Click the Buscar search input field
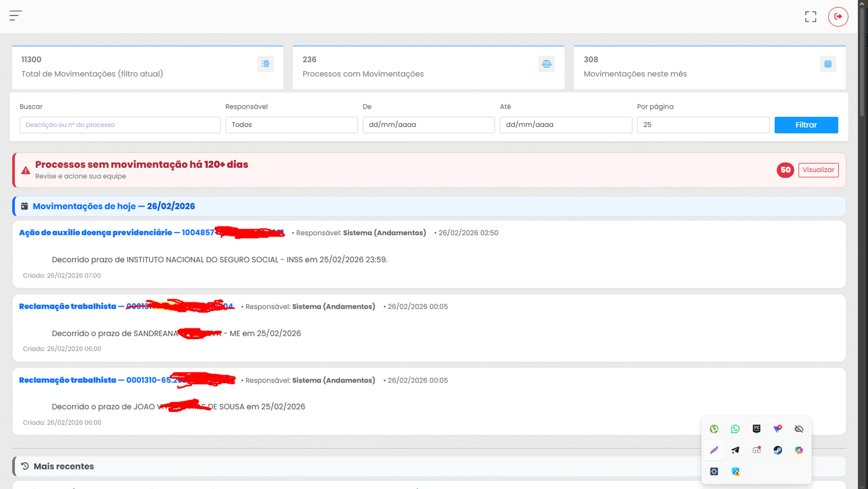 (120, 125)
